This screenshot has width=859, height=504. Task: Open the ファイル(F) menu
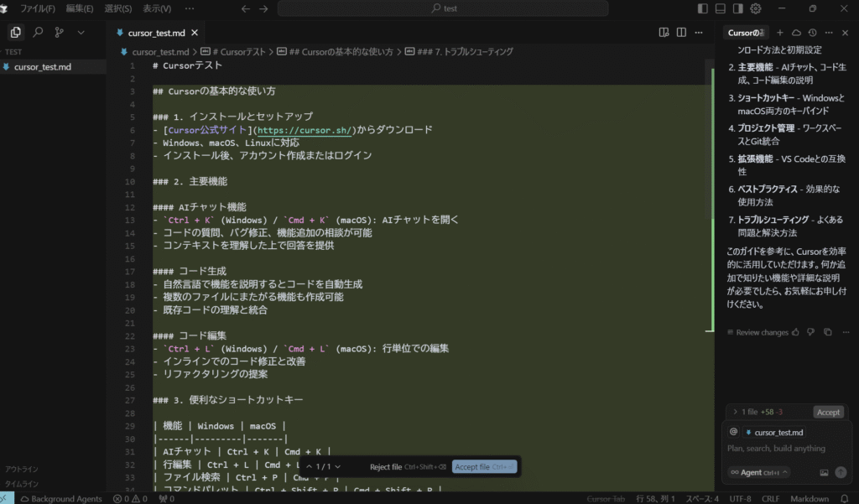(x=38, y=8)
